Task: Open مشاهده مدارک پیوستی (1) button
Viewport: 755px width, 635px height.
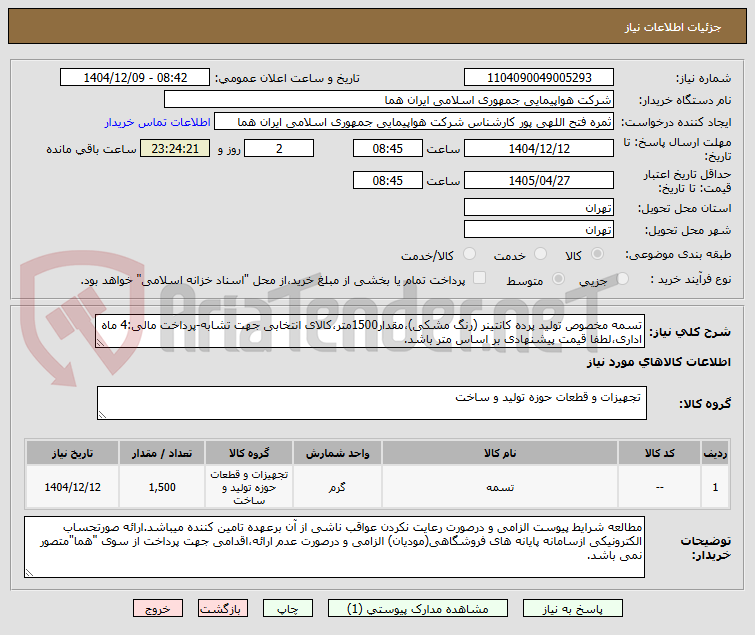Action: (x=417, y=609)
